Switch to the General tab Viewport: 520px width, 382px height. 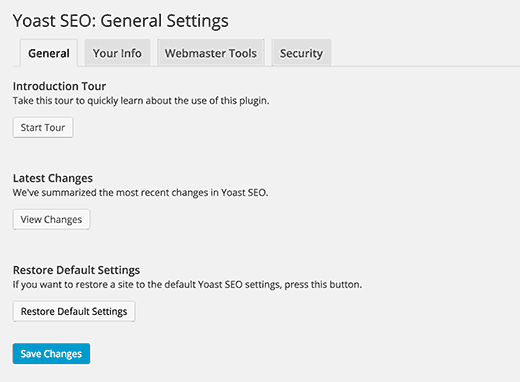point(49,53)
